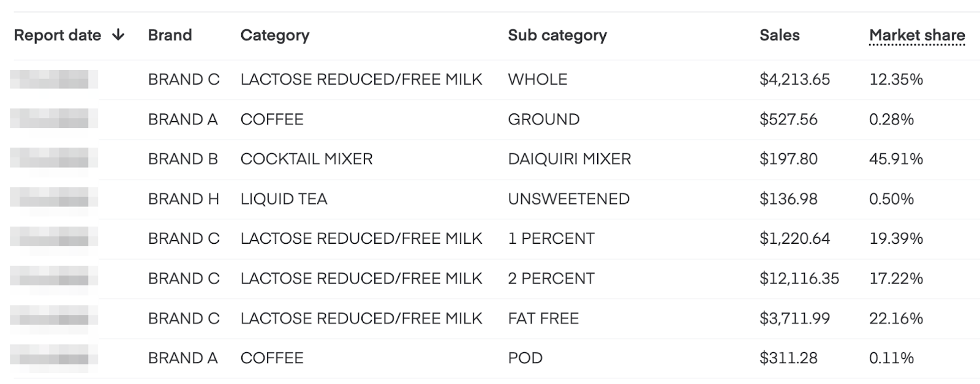Sort by the Report date column header

(x=58, y=35)
